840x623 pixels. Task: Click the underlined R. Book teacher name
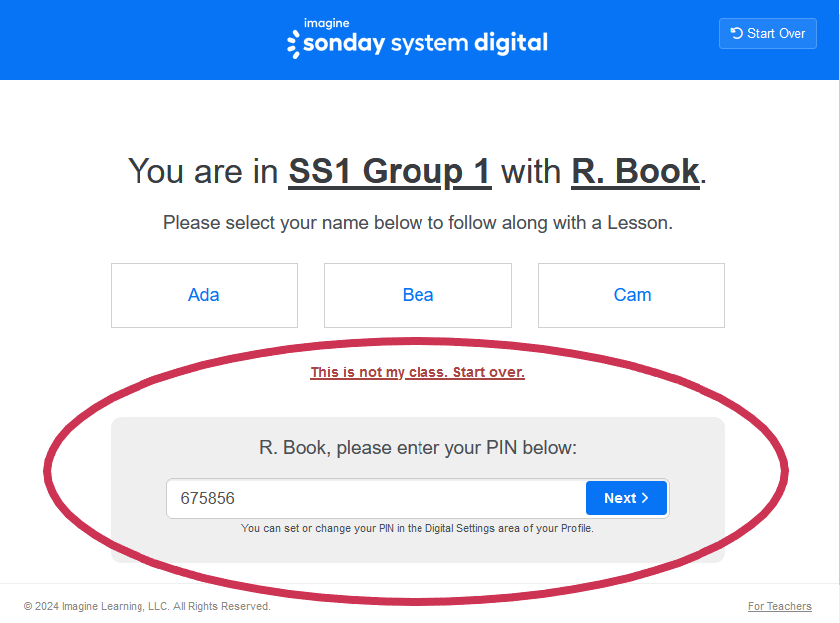pos(635,171)
